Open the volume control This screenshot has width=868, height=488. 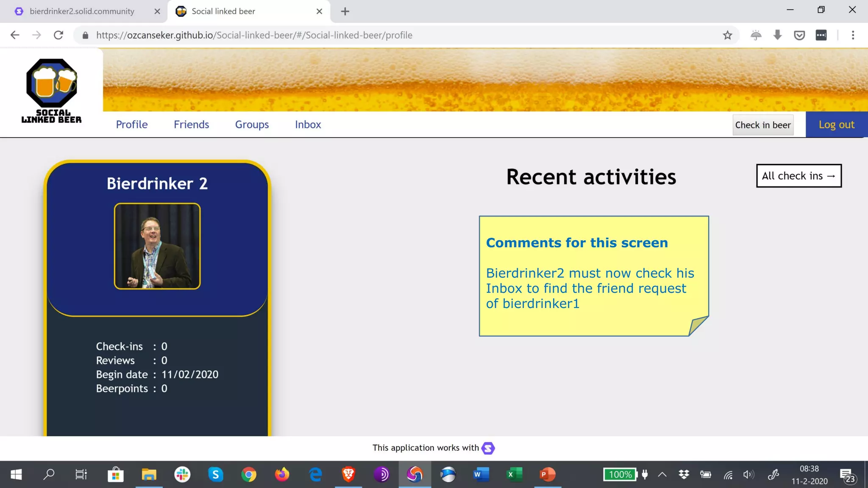748,474
